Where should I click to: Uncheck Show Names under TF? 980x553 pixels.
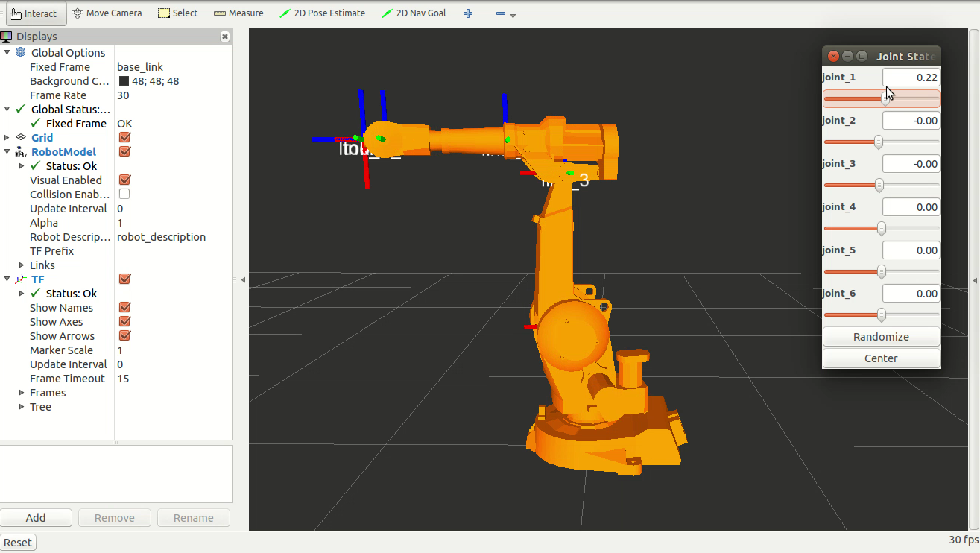pyautogui.click(x=124, y=308)
